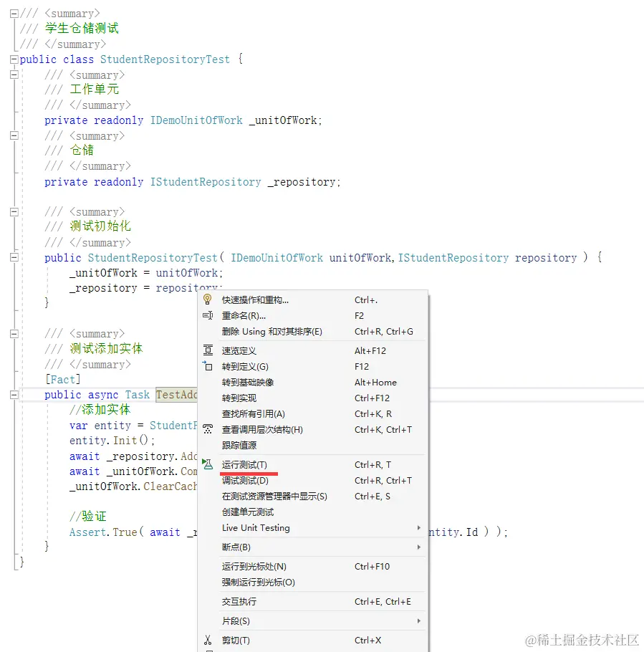Collapse the StudentRepositoryTest class block
644x652 pixels.
point(14,59)
